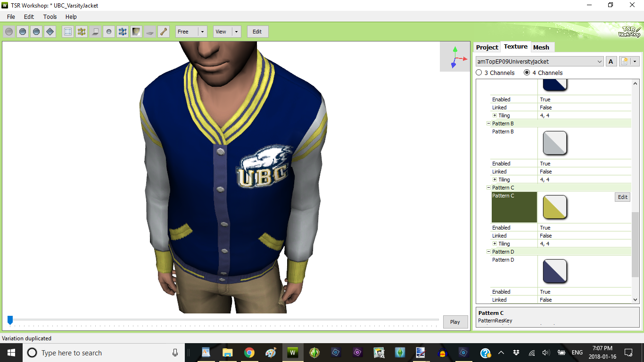Click the ENG language indicator
644x362 pixels.
click(x=577, y=353)
